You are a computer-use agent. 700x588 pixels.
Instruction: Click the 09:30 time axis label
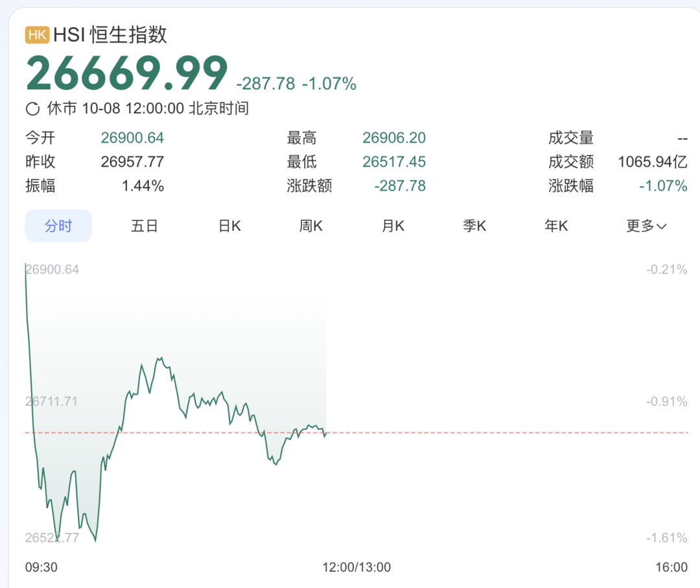pyautogui.click(x=41, y=567)
